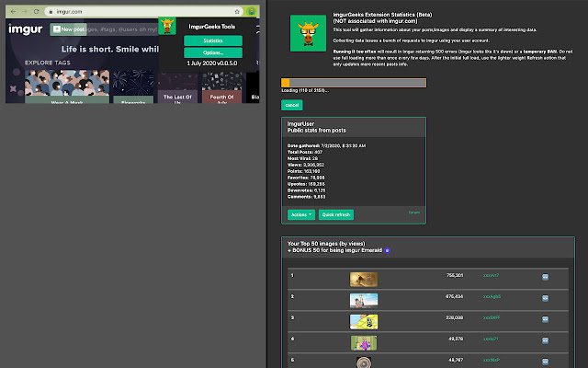Click the Most Viral line
Image resolution: width=588 pixels, height=368 pixels.
tap(302, 158)
